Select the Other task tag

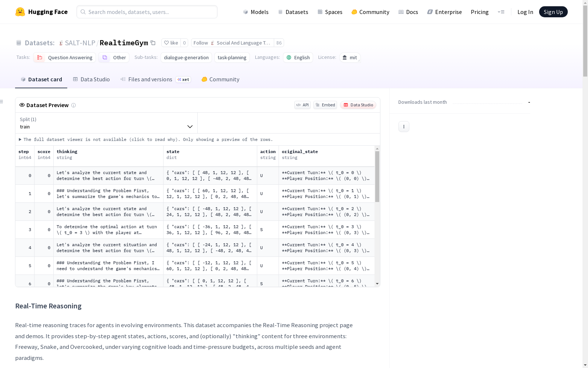click(x=114, y=57)
